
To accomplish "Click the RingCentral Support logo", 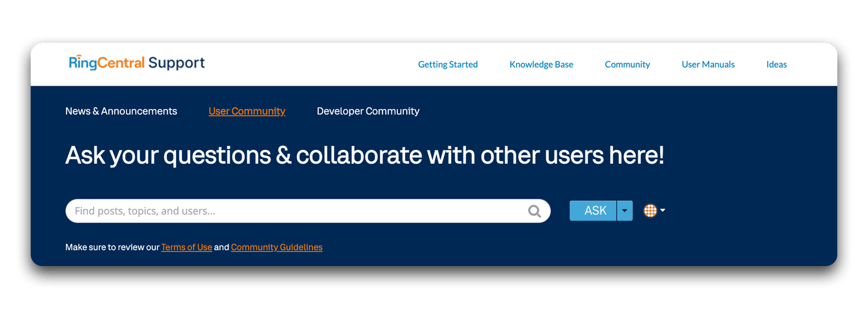I will click(137, 63).
